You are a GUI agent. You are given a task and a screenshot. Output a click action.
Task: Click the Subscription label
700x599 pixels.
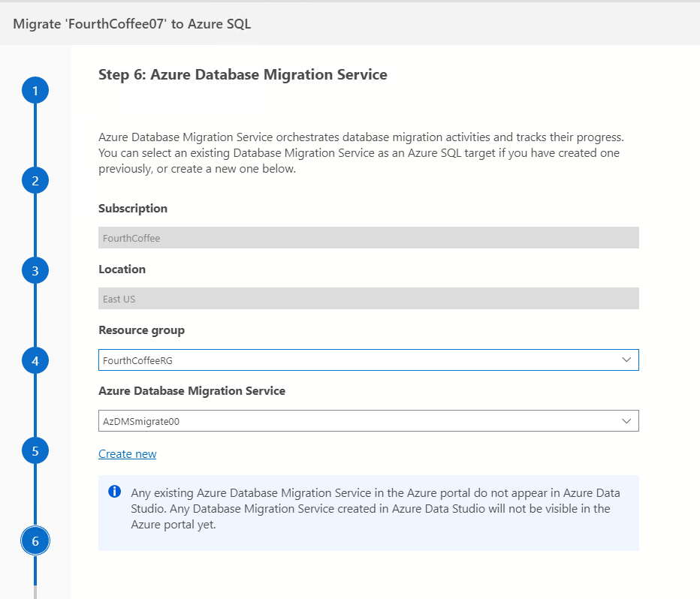[x=133, y=208]
